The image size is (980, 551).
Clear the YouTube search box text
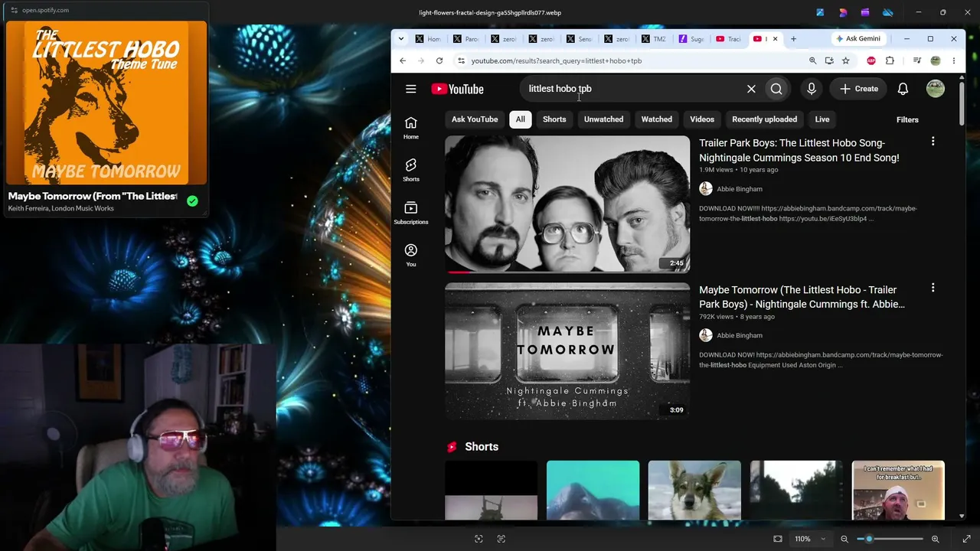tap(751, 89)
